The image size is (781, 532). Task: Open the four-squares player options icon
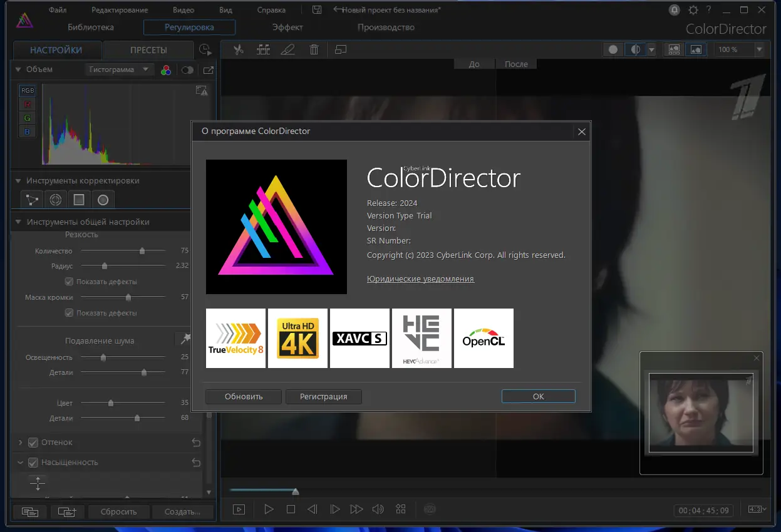point(401,509)
